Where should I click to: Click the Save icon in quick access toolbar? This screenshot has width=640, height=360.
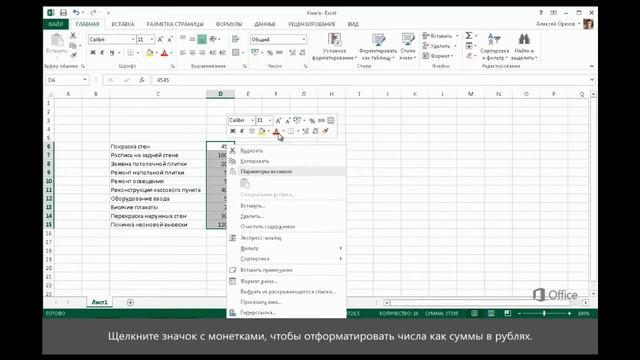(x=63, y=13)
